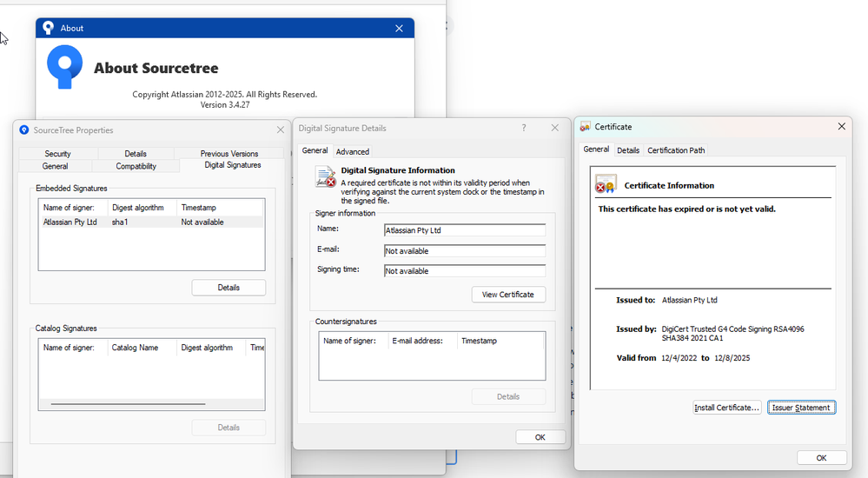Screen dimensions: 868x478
Task: Click the Sourcetree logo in About dialog
Action: [x=65, y=67]
